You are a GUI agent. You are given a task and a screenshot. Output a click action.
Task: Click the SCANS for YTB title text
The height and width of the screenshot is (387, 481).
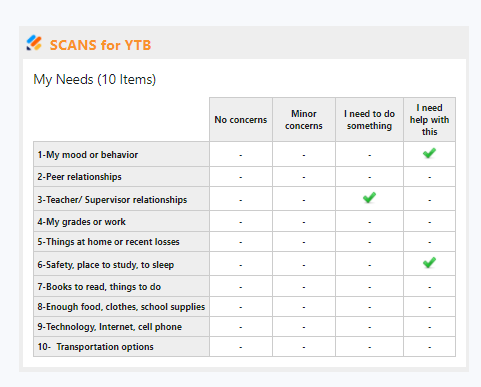(x=100, y=45)
